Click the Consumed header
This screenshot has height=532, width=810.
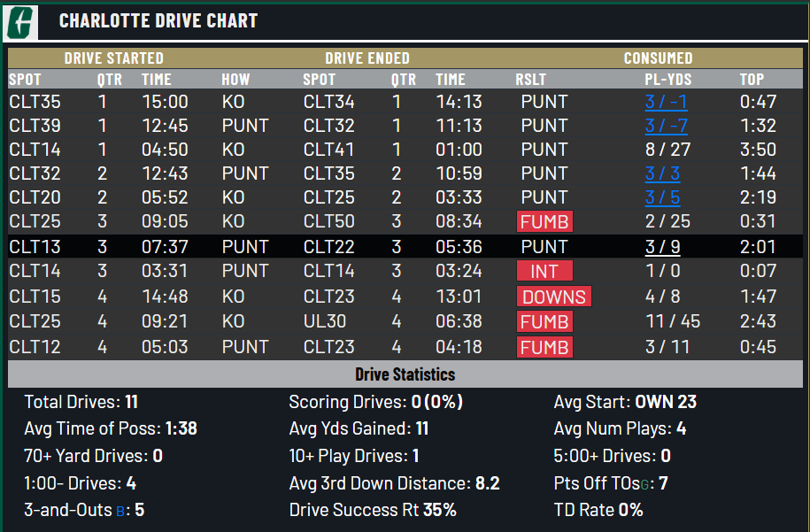point(658,58)
